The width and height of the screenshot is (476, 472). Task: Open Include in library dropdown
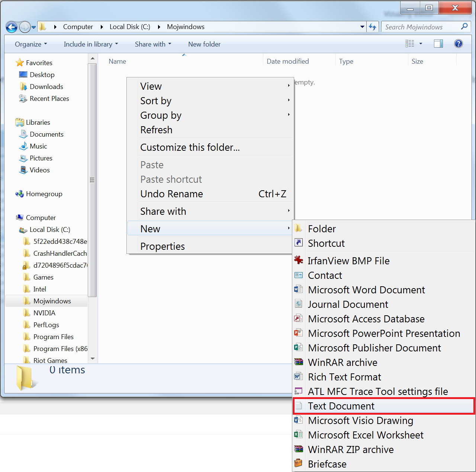(91, 44)
